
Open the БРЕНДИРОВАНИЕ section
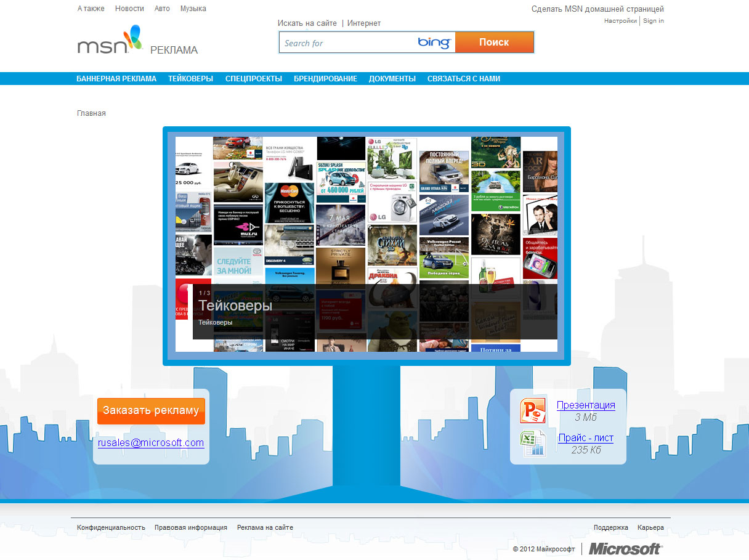(325, 78)
